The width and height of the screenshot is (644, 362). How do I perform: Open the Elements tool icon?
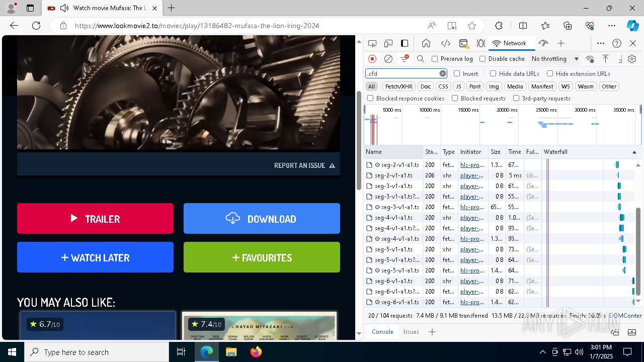(445, 43)
